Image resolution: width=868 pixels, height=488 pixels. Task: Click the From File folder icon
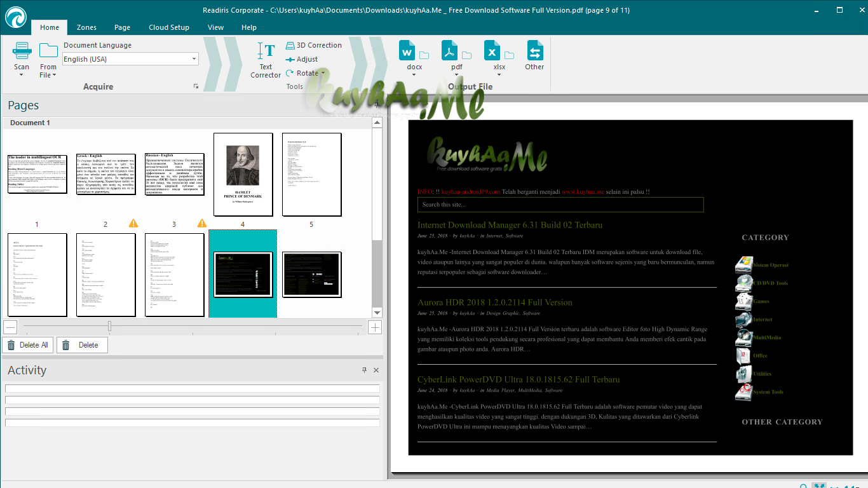[48, 51]
